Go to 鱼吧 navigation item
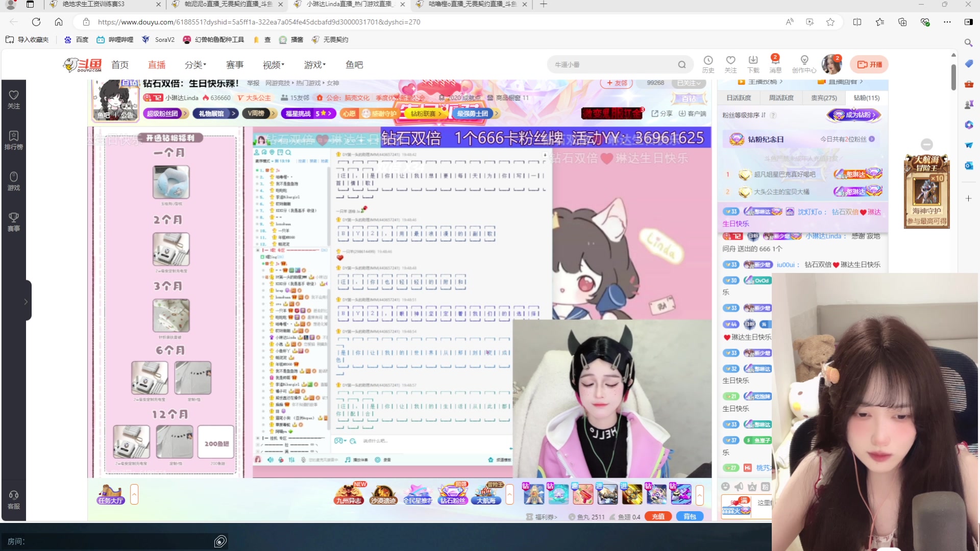 (354, 65)
